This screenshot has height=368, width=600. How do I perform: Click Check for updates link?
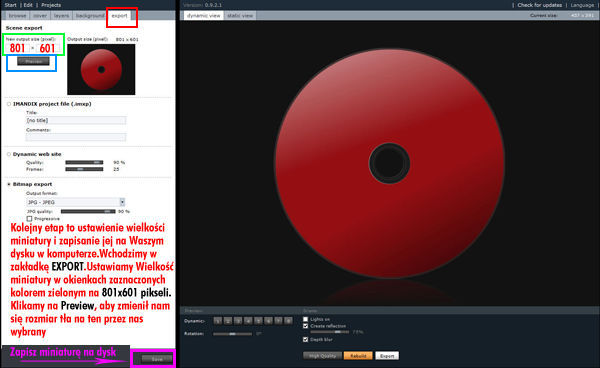click(540, 5)
